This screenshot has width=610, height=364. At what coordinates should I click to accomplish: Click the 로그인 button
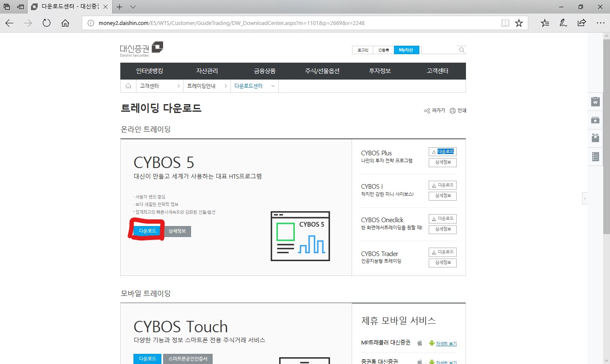pos(363,50)
